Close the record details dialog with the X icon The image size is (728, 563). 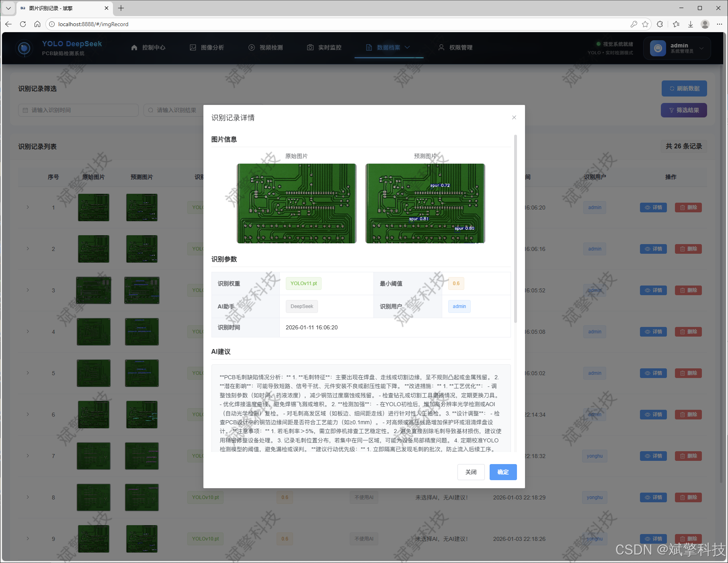point(514,117)
